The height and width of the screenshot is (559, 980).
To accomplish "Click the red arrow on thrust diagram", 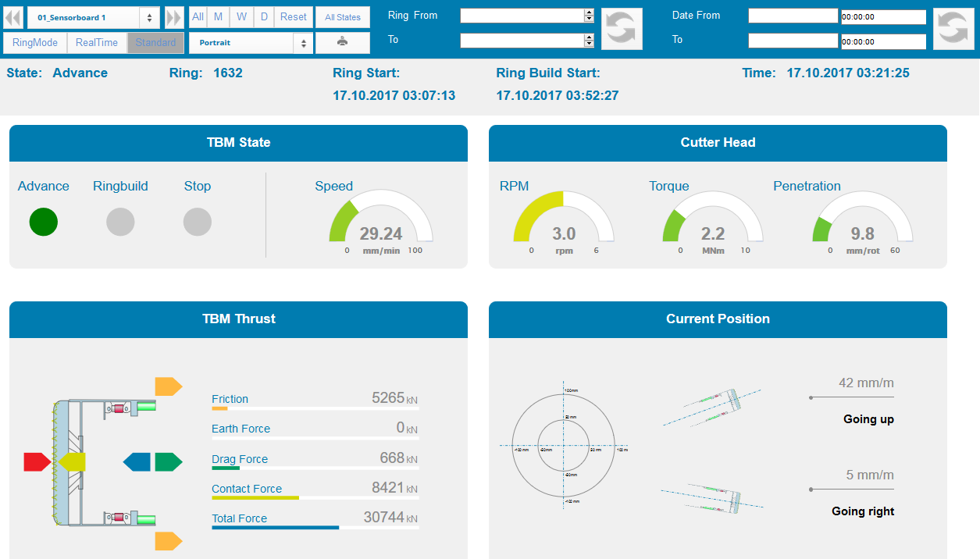I will (x=37, y=462).
